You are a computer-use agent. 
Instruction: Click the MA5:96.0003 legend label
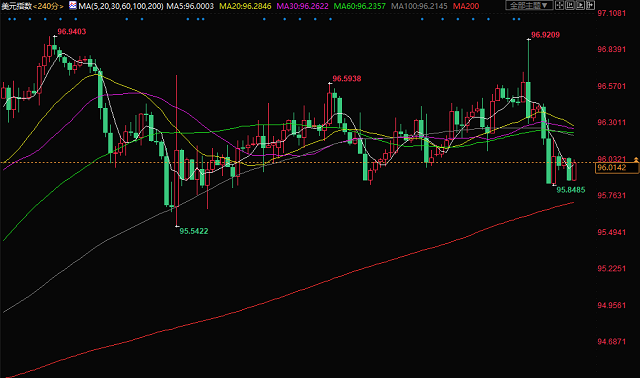click(190, 6)
